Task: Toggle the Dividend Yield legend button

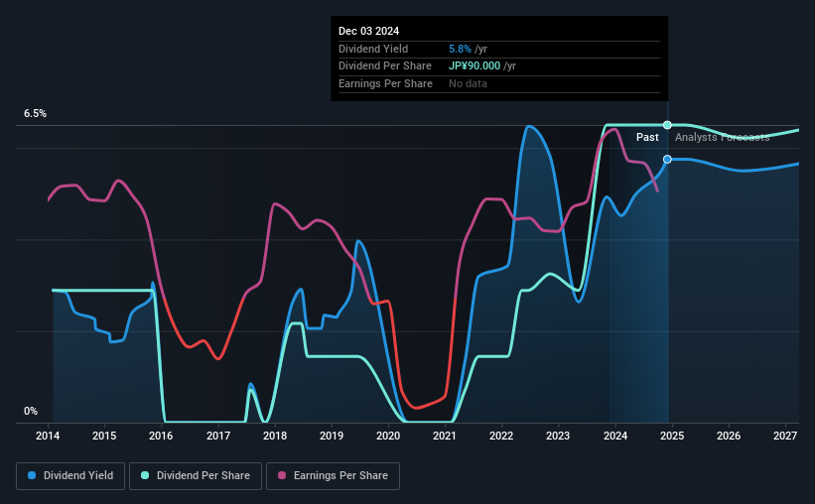Action: (x=70, y=476)
